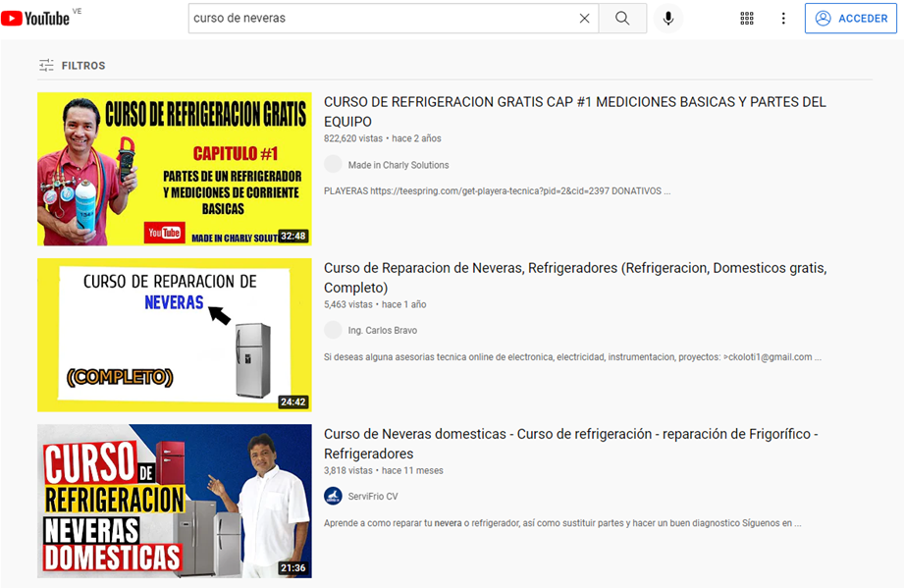Click the '3,818 vistas' view count text
Screen dimensions: 904x588
pos(348,470)
